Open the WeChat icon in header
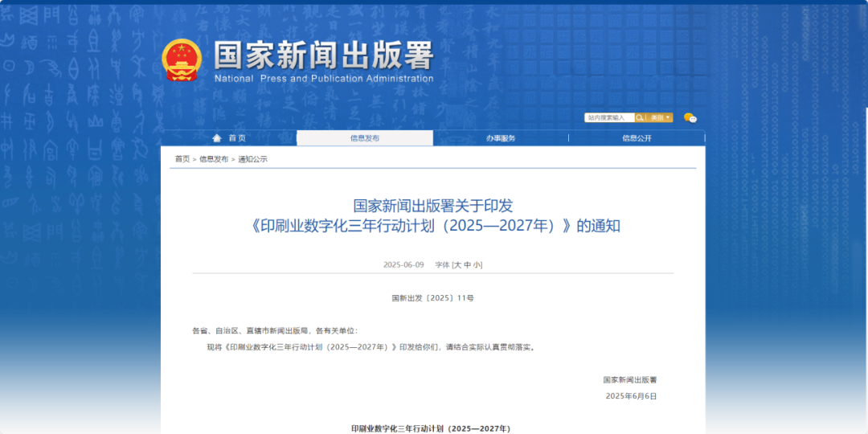Screen dimensions: 868x434 690,118
